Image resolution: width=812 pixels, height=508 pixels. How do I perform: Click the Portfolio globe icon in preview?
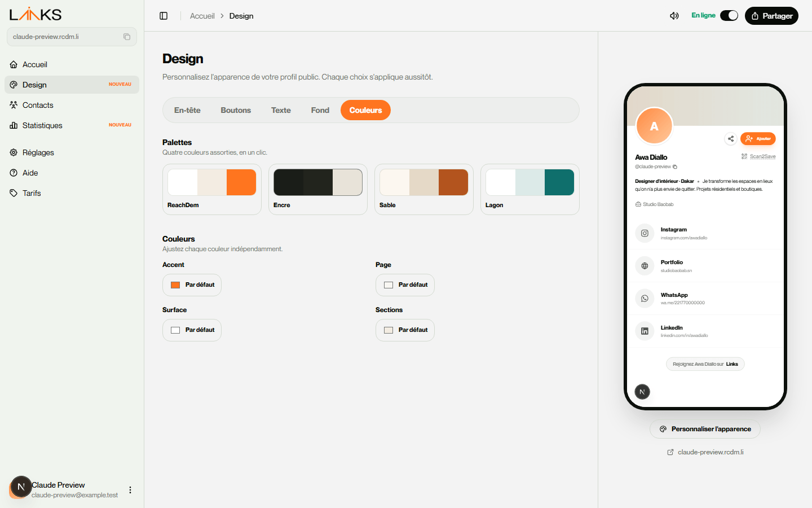pos(645,266)
